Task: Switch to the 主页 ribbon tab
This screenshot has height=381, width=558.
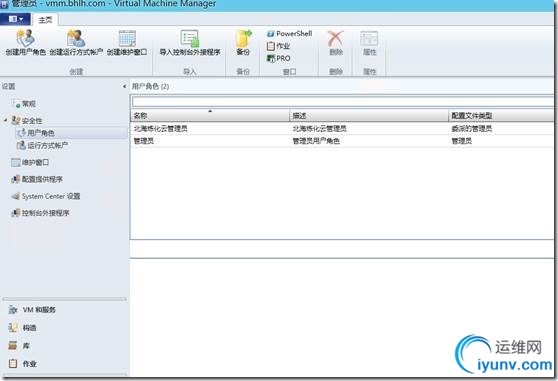Action: [x=45, y=20]
